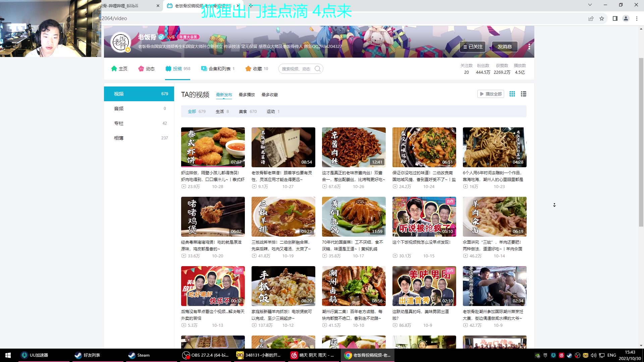Bookmark the page using the star icon
Viewport: 644px width, 362px height.
(x=602, y=18)
